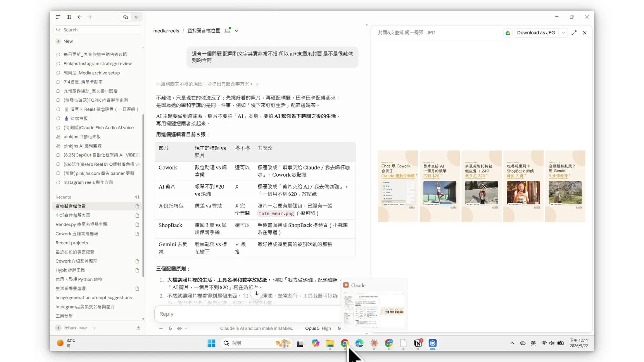Open Recent projects conversation
The image size is (644, 362).
71,243
